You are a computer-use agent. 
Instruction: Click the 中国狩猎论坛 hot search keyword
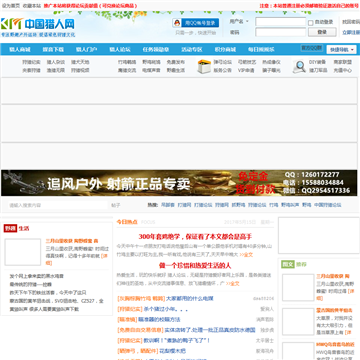click(328, 205)
